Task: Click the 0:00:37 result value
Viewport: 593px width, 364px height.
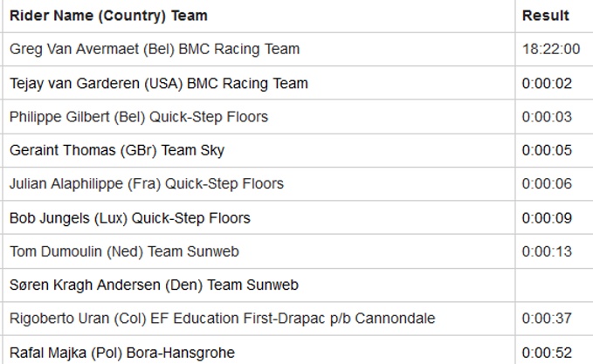Action: [548, 319]
